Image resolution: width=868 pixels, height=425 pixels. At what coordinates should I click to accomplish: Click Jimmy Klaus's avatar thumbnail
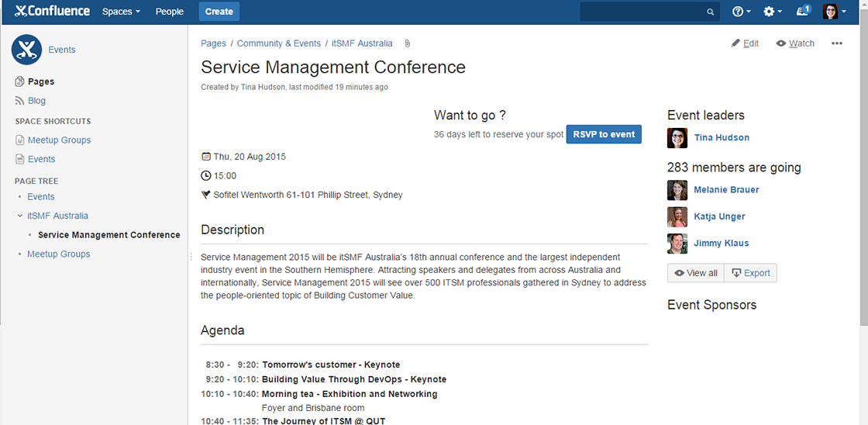tap(677, 244)
